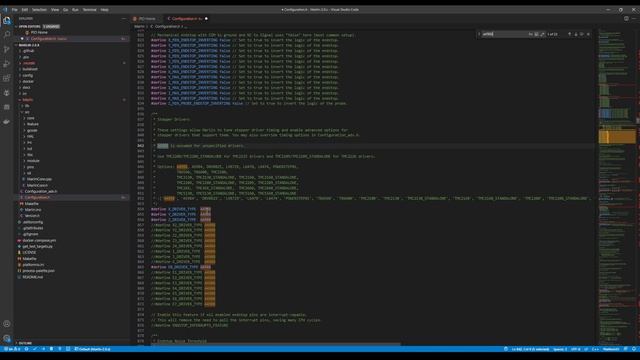Select Configuration.h in the Marlin folder

pyautogui.click(x=37, y=197)
